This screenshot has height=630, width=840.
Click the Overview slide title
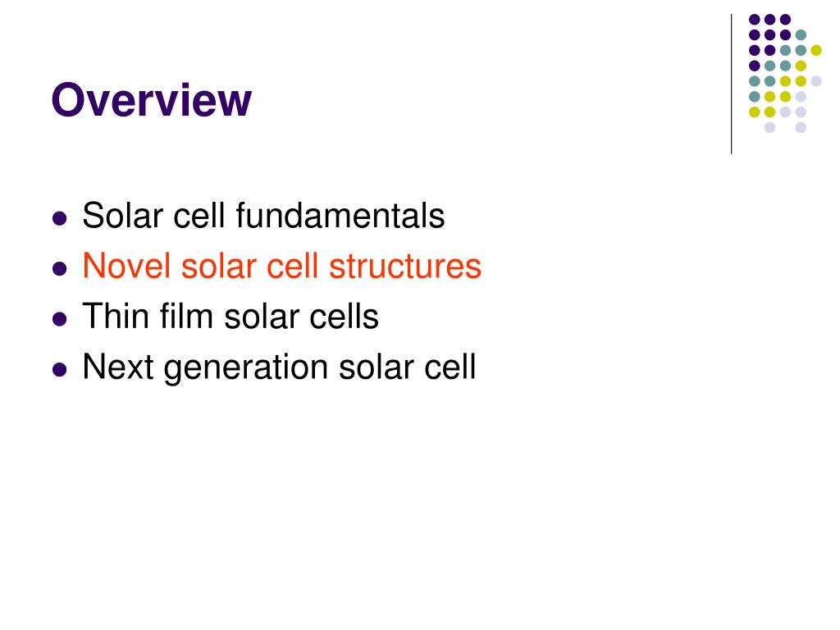(x=151, y=99)
